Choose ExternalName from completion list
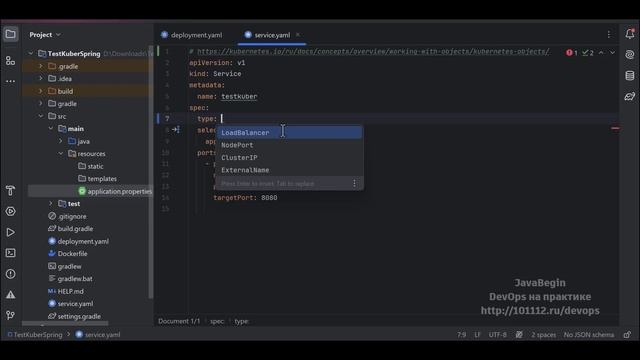The image size is (640, 360). (289, 170)
